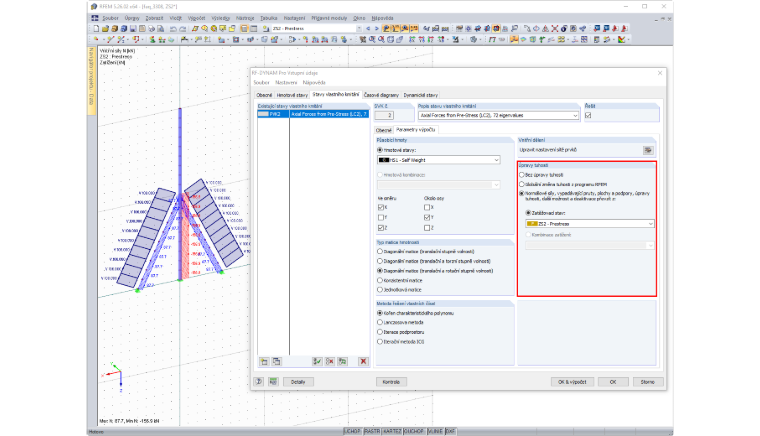Viewport: 760px width, 436px height.
Task: Click the save diskette icon in toolbar
Action: click(x=133, y=29)
